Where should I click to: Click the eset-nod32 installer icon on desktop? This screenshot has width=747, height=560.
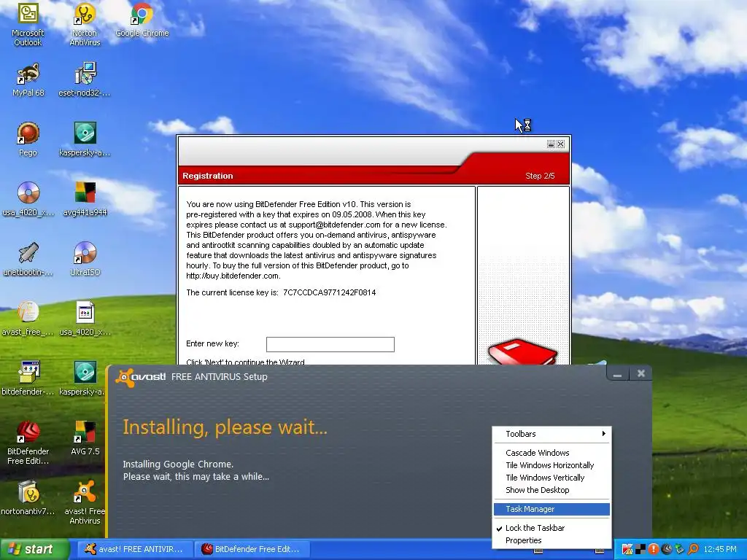(x=85, y=79)
